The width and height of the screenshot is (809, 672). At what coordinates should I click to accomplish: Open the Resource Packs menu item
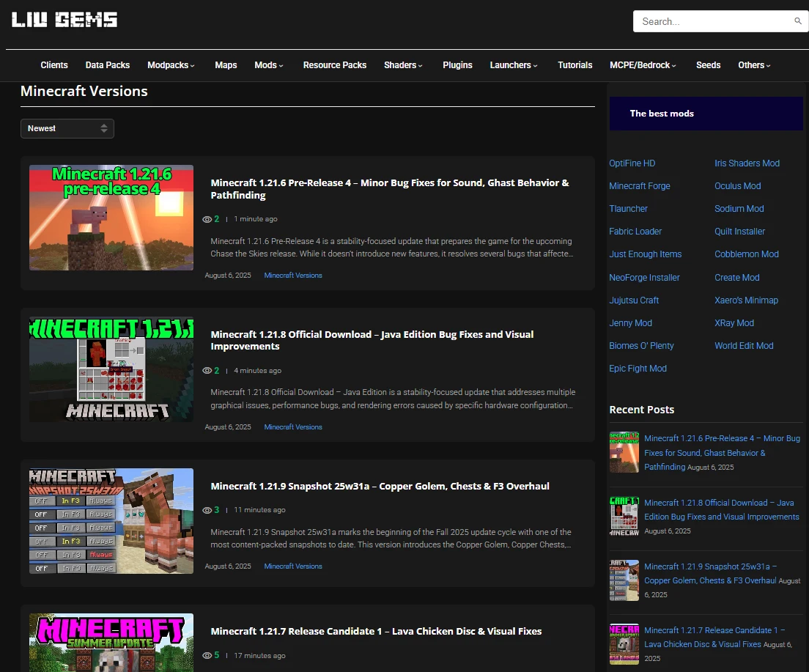click(335, 65)
